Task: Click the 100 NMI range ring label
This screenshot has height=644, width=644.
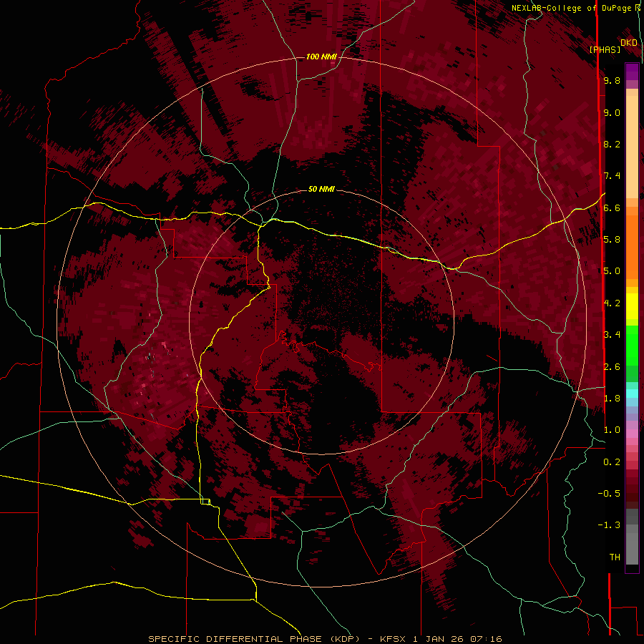Action: [x=321, y=57]
